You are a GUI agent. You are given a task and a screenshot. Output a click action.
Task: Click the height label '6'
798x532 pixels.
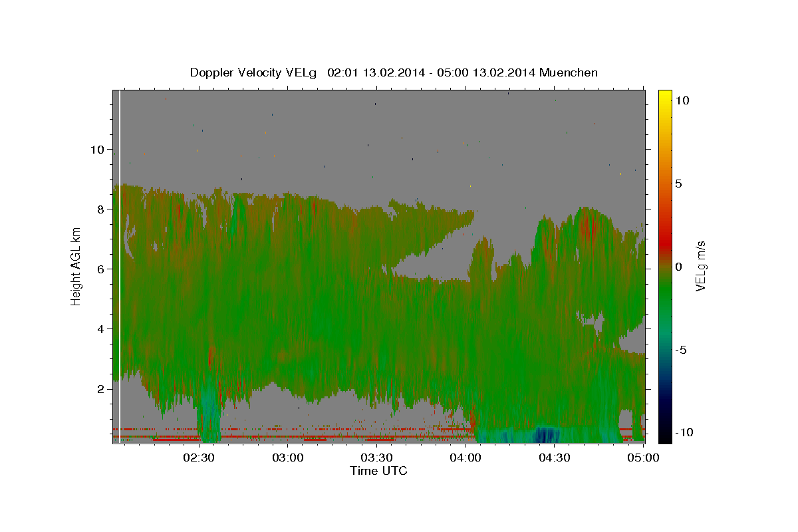point(102,269)
